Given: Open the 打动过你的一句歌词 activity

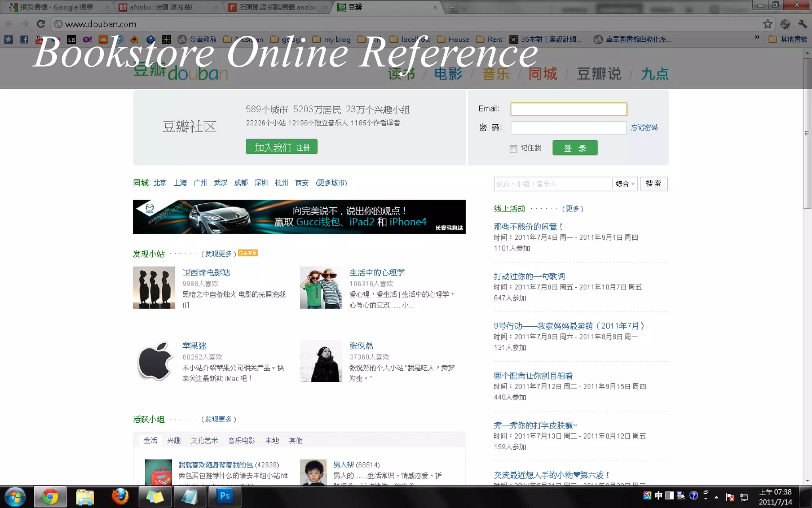Looking at the screenshot, I should [529, 276].
